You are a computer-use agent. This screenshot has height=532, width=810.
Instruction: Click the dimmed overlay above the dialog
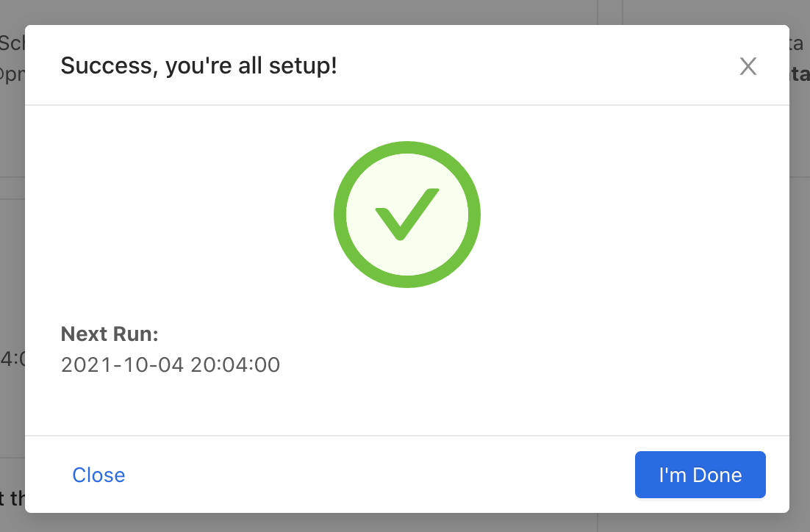pos(404,12)
